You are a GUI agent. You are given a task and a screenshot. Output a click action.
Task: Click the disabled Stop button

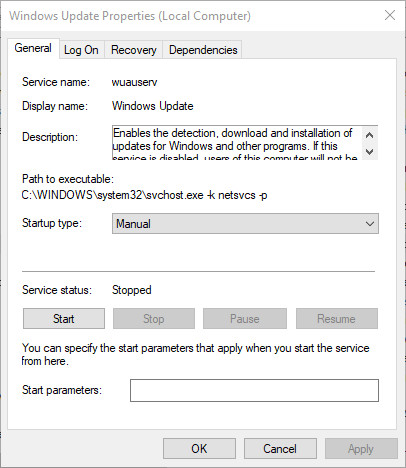[154, 319]
